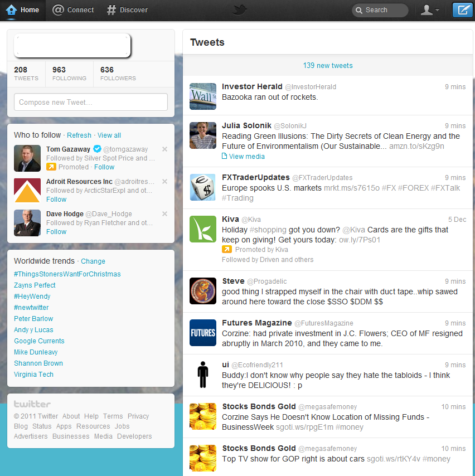Screen dimensions: 475x476
Task: Open Investor Herald's Wall St avatar
Action: coord(203,96)
